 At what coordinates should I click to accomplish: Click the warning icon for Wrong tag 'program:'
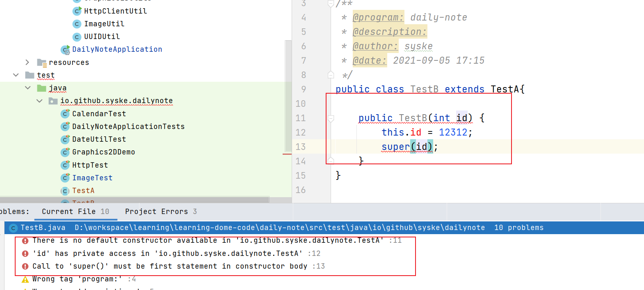tap(25, 279)
